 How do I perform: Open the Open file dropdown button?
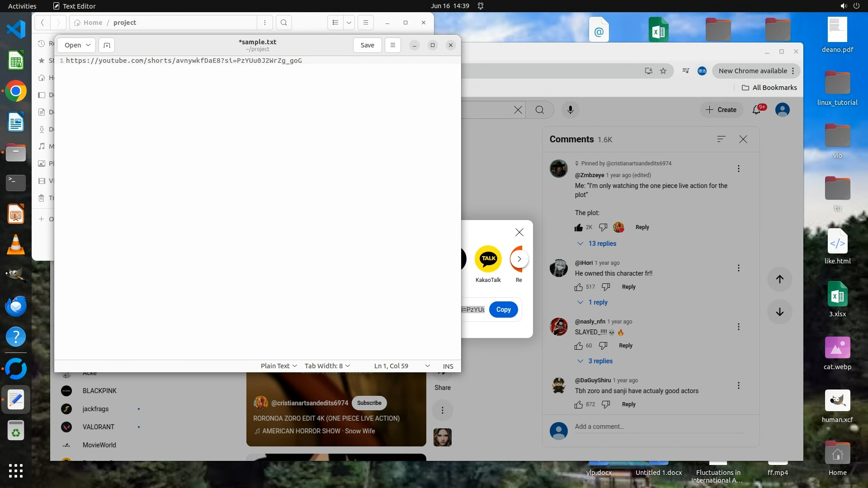pos(77,45)
